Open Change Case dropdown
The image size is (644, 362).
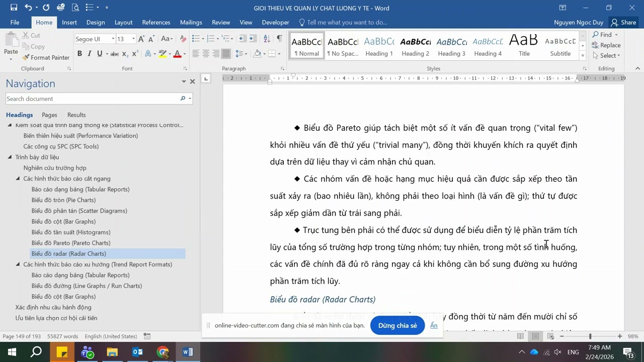pyautogui.click(x=167, y=39)
